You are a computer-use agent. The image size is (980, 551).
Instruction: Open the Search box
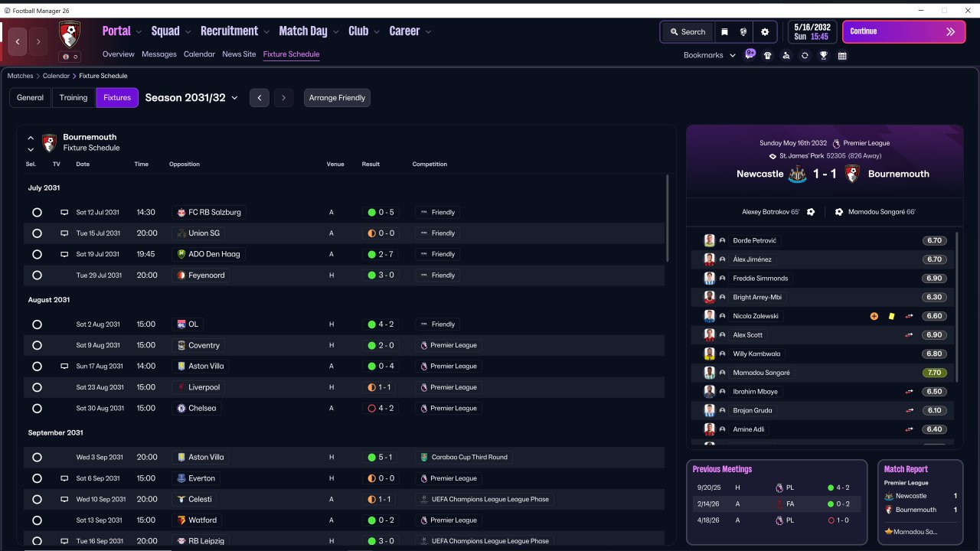click(x=687, y=32)
